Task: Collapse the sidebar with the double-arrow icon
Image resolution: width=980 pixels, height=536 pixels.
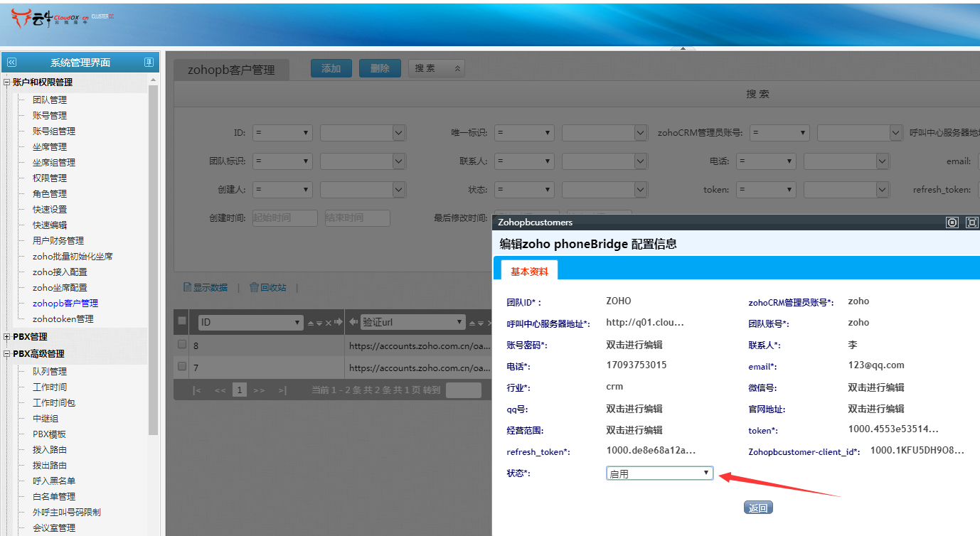Action: [11, 63]
